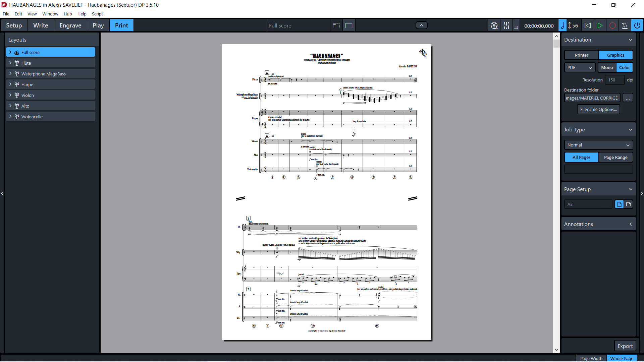
Task: Click the tempo value 56
Action: [575, 25]
